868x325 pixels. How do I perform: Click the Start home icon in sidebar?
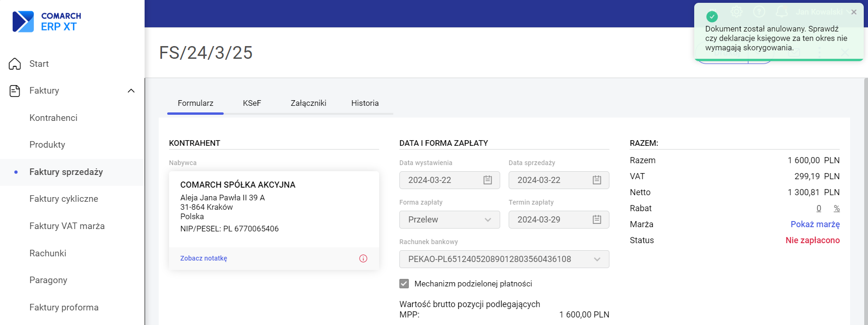click(15, 64)
